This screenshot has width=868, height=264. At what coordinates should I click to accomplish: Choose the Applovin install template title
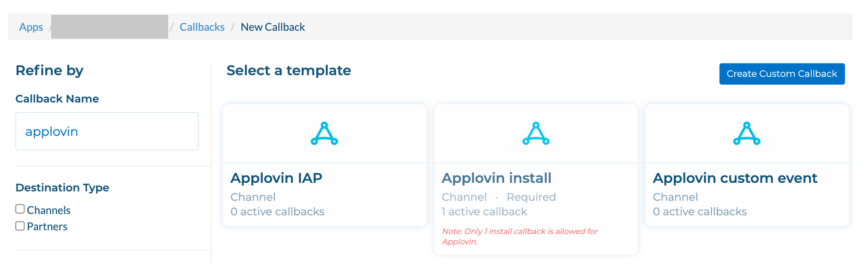pos(496,178)
